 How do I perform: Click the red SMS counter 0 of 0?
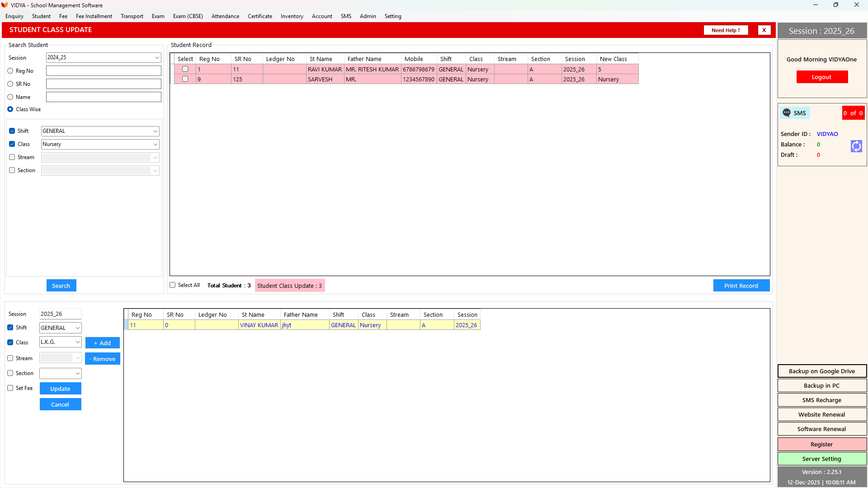853,113
